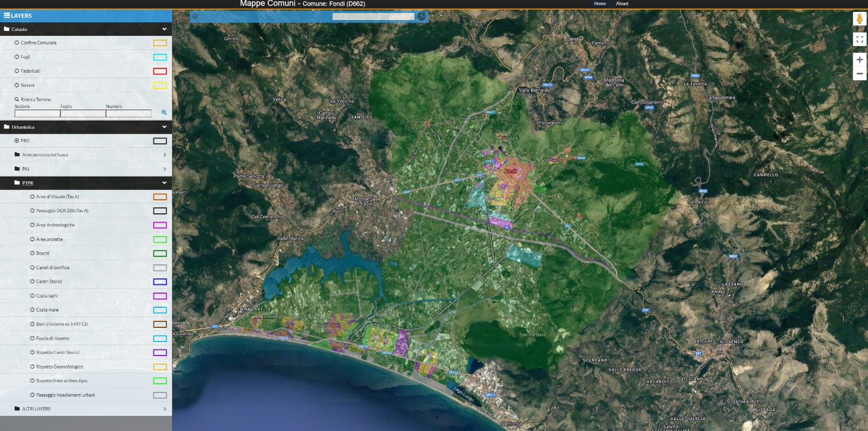Zoom out of the map
Screen dimensions: 868x431
tap(859, 74)
